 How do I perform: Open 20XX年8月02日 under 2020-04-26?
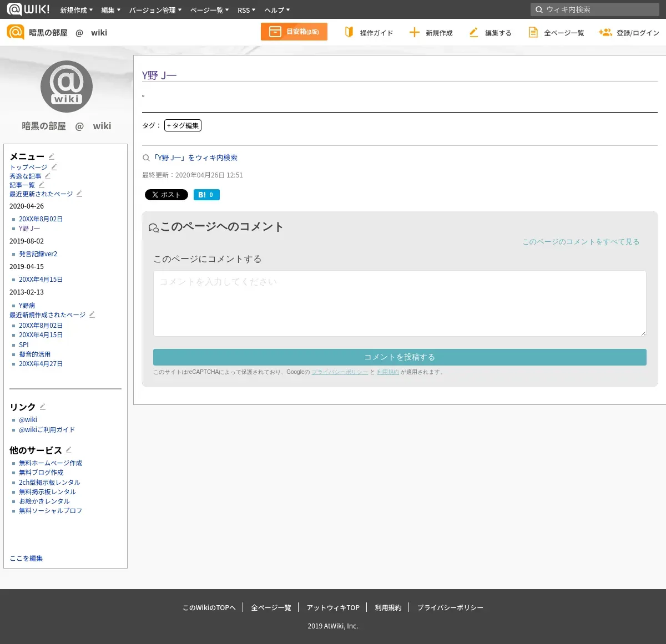[x=41, y=219]
